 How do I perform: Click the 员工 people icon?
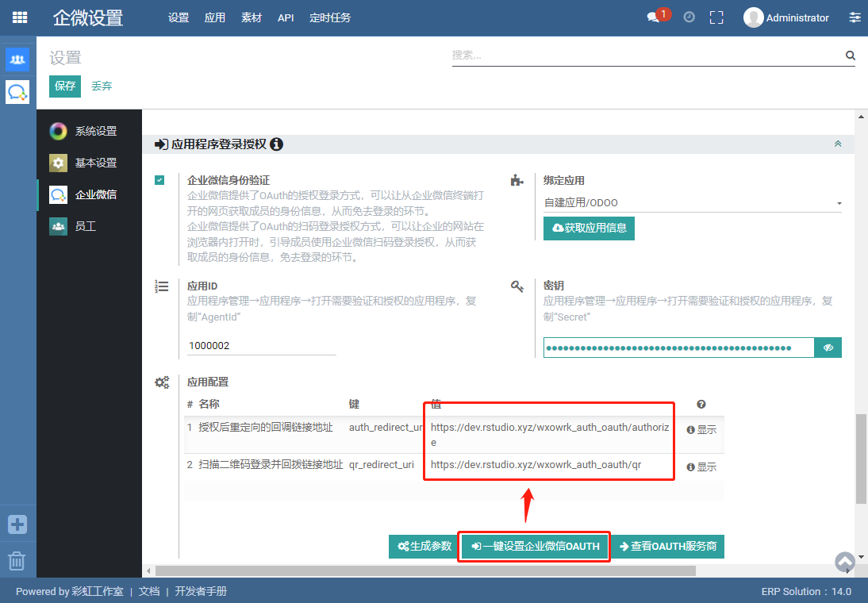(x=58, y=226)
